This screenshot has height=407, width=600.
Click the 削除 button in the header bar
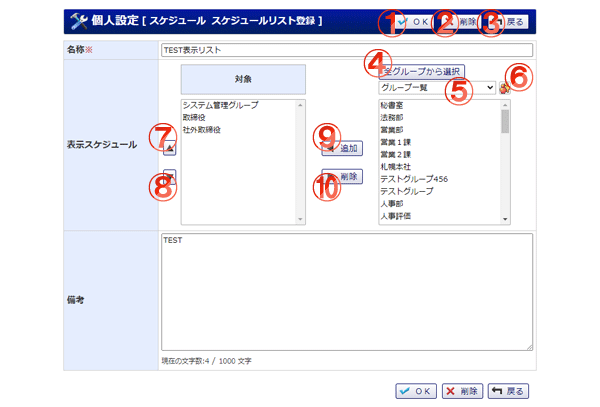pos(460,22)
